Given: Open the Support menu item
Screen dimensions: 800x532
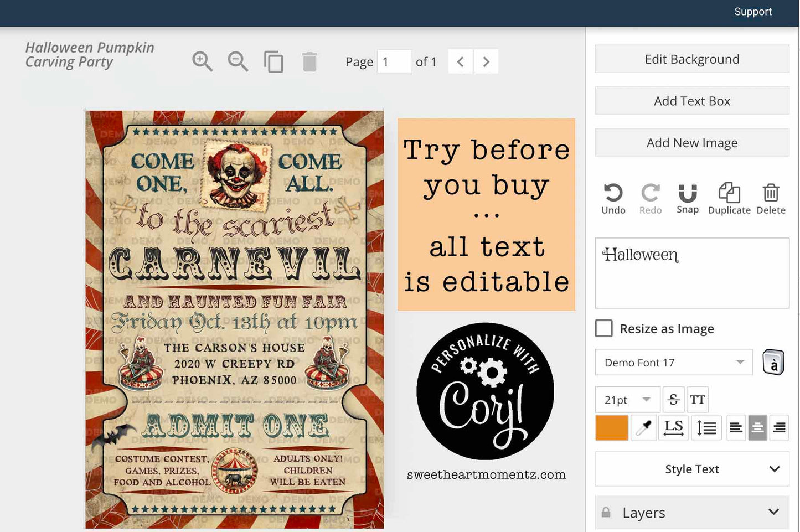Looking at the screenshot, I should point(752,12).
